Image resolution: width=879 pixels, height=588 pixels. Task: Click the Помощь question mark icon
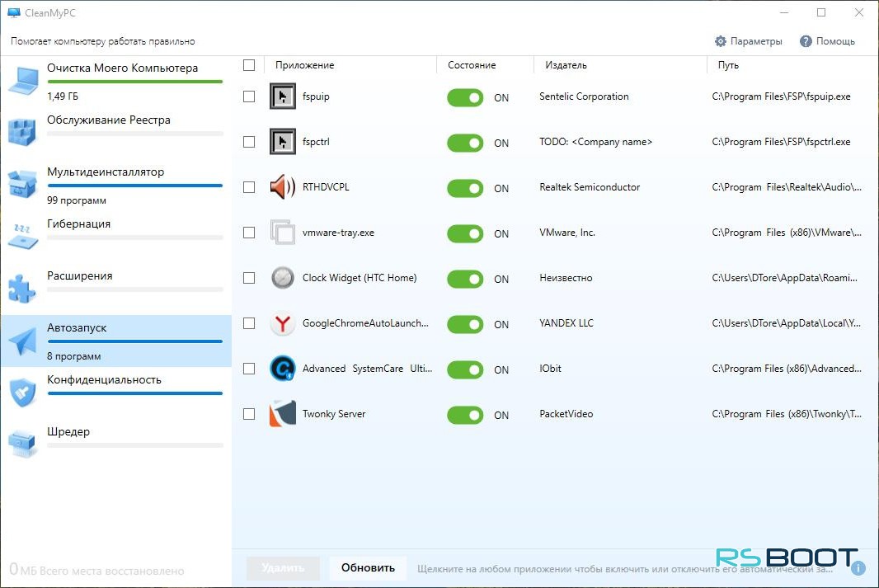[x=806, y=41]
